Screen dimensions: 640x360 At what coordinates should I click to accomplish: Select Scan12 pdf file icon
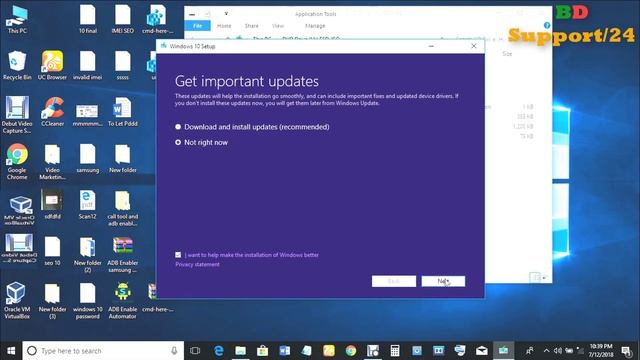coord(87,205)
